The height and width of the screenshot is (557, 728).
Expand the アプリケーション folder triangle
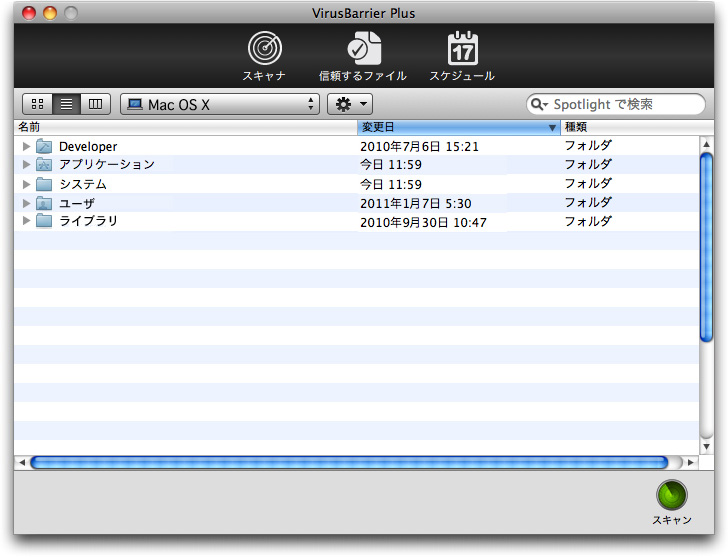coord(26,164)
